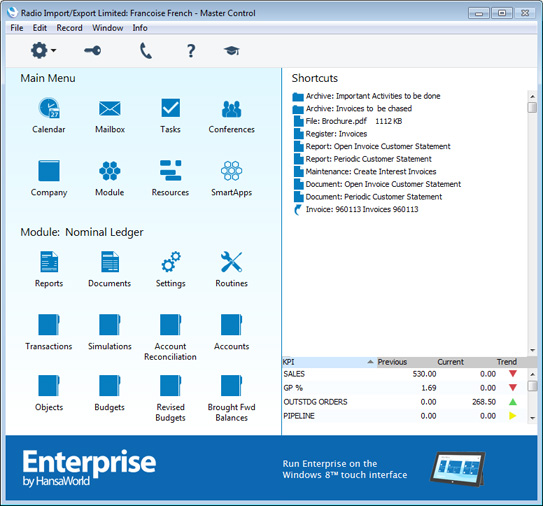Open the Record menu
This screenshot has height=506, width=543.
click(x=69, y=28)
